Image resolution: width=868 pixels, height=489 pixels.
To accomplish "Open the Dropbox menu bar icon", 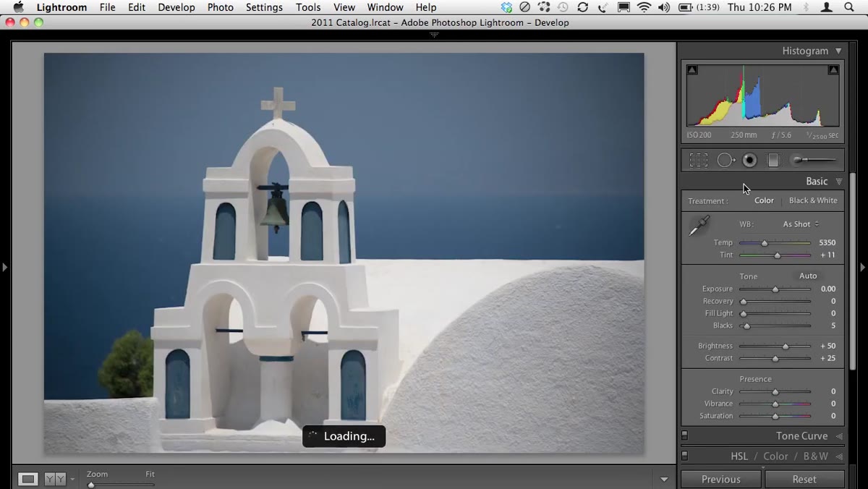I will pyautogui.click(x=506, y=7).
